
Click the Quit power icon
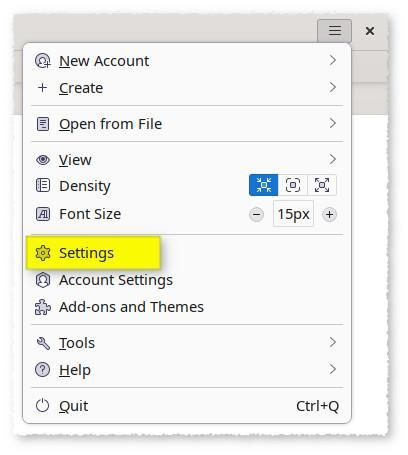tap(43, 406)
